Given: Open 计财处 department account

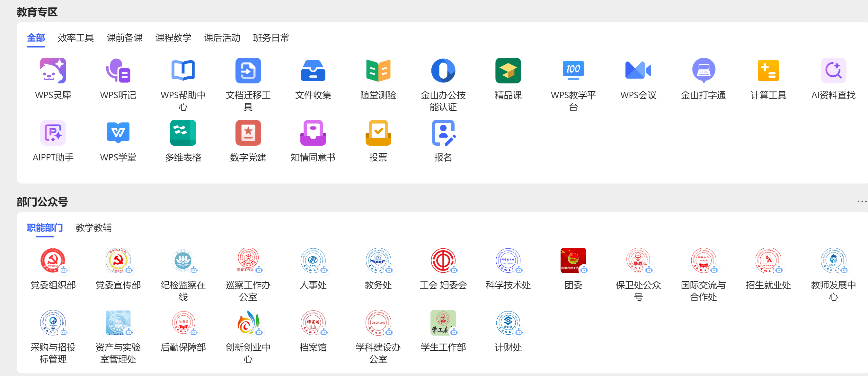Looking at the screenshot, I should pos(508,323).
